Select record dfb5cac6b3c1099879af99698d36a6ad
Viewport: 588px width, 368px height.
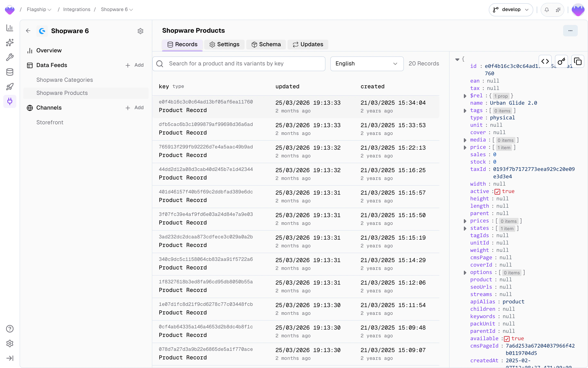point(296,129)
